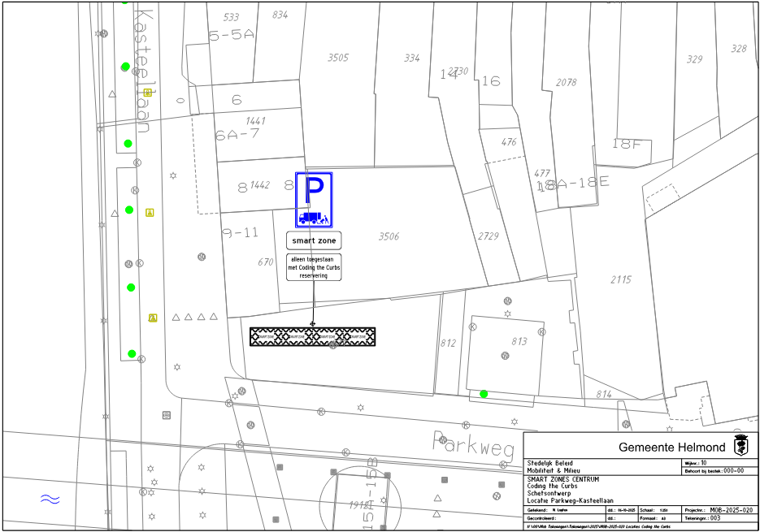This screenshot has height=532, width=760.
Task: Click the crosshair marker above smart zone strip
Action: [313, 323]
